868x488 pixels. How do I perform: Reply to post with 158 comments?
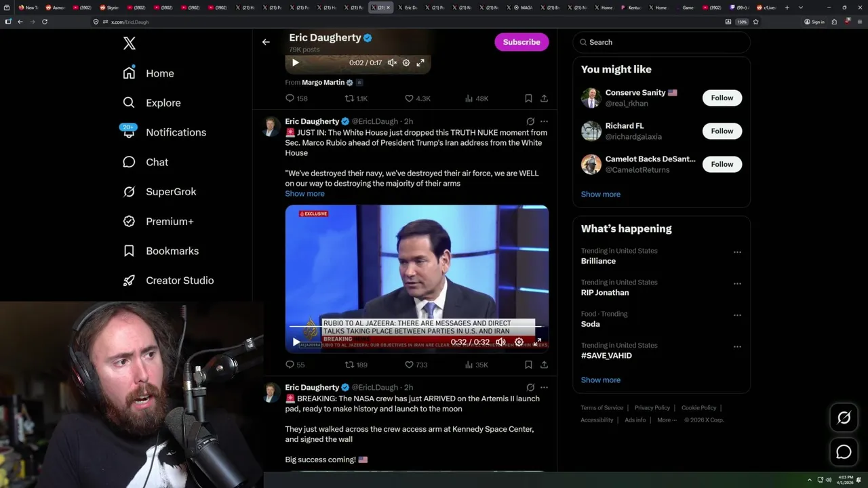pos(296,98)
